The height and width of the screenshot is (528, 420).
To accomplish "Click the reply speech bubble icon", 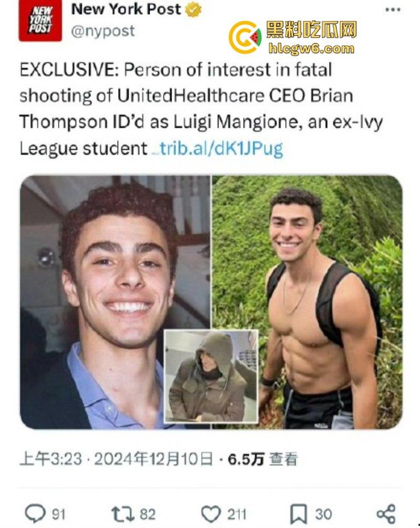I will [35, 514].
